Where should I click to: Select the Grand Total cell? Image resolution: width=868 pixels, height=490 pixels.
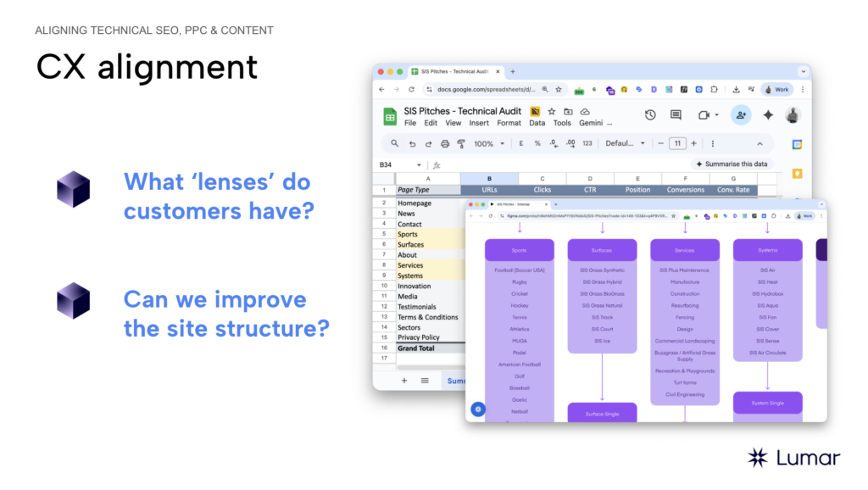click(x=428, y=348)
